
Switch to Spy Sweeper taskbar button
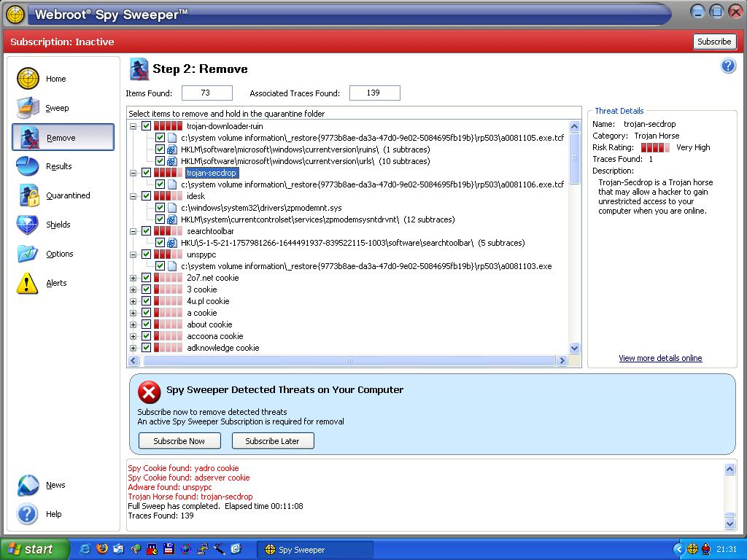[x=314, y=550]
